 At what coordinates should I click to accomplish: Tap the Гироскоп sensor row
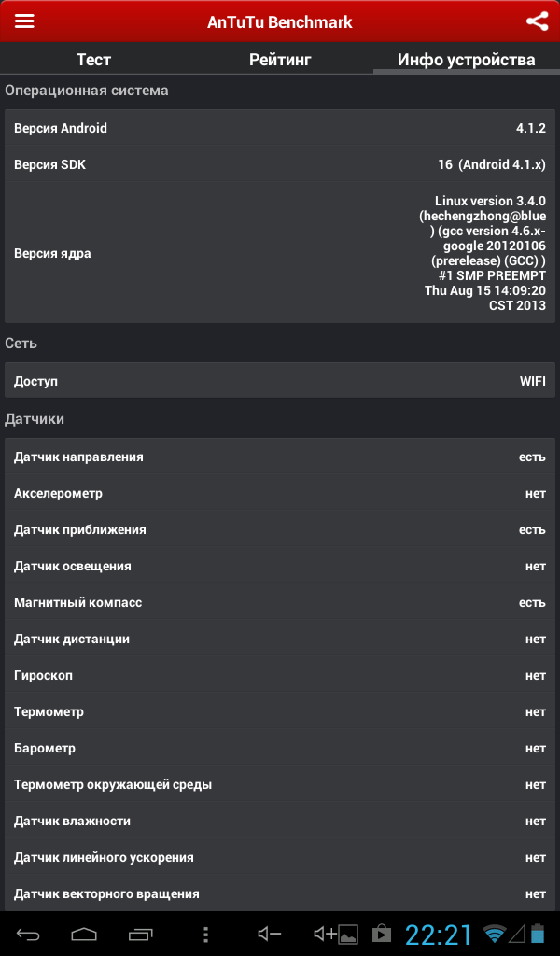coord(280,676)
